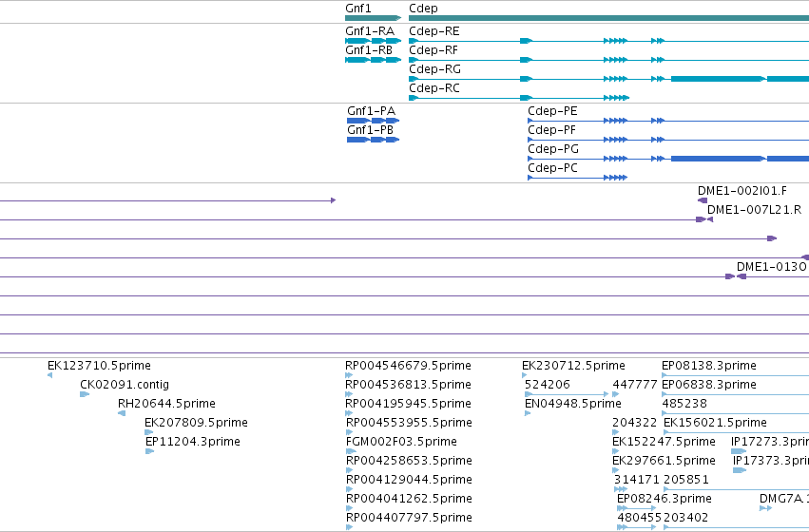Image resolution: width=809 pixels, height=532 pixels.
Task: Click the EK123710.5prime EST label
Action: pyautogui.click(x=99, y=366)
